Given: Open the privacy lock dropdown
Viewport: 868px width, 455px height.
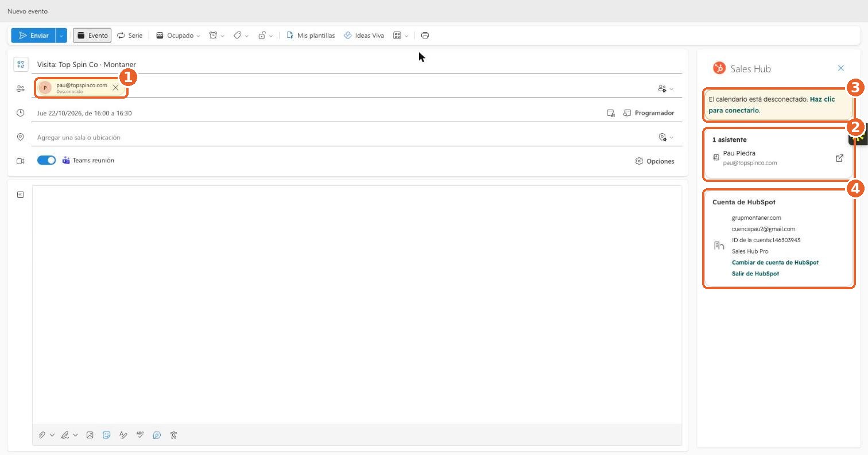Looking at the screenshot, I should (265, 36).
